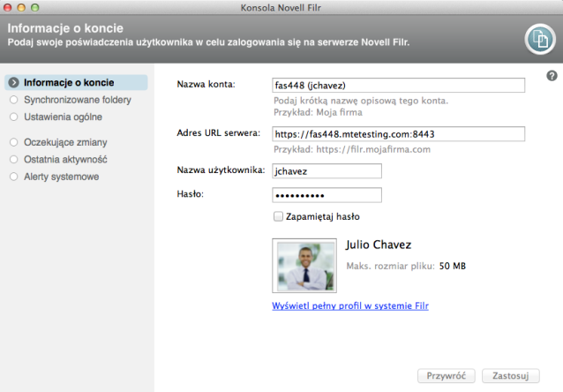Enable the Zapamiętaj hasło checkbox

tap(278, 216)
